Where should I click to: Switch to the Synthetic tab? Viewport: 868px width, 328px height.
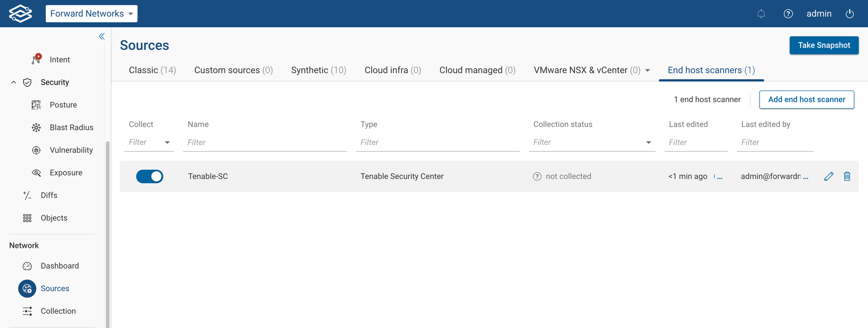[x=318, y=70]
